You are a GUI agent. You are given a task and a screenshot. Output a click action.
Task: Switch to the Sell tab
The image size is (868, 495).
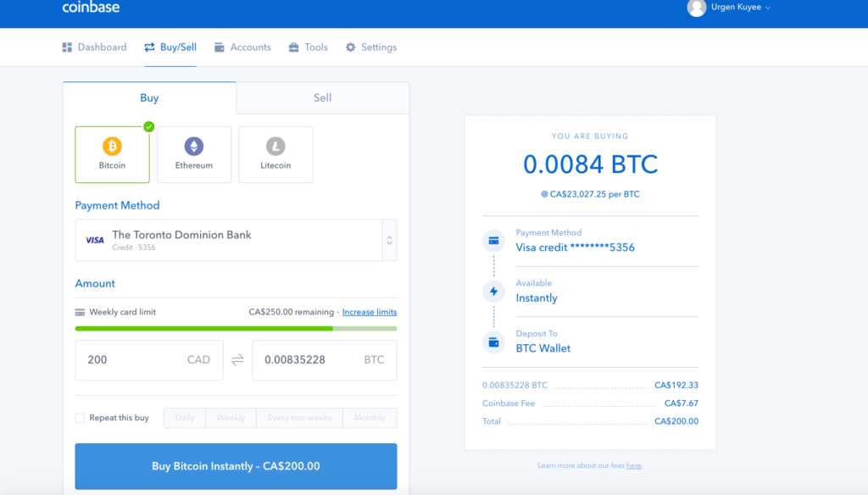pos(323,98)
